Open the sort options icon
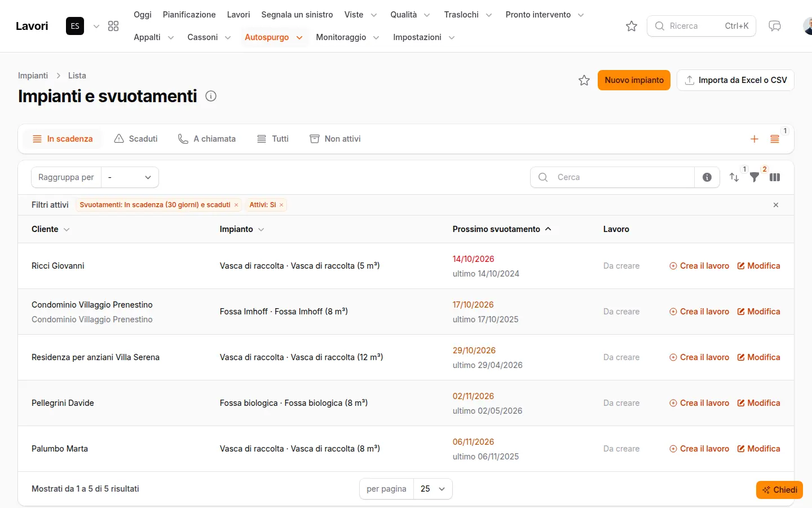Screen dimensions: 812x508 point(734,177)
